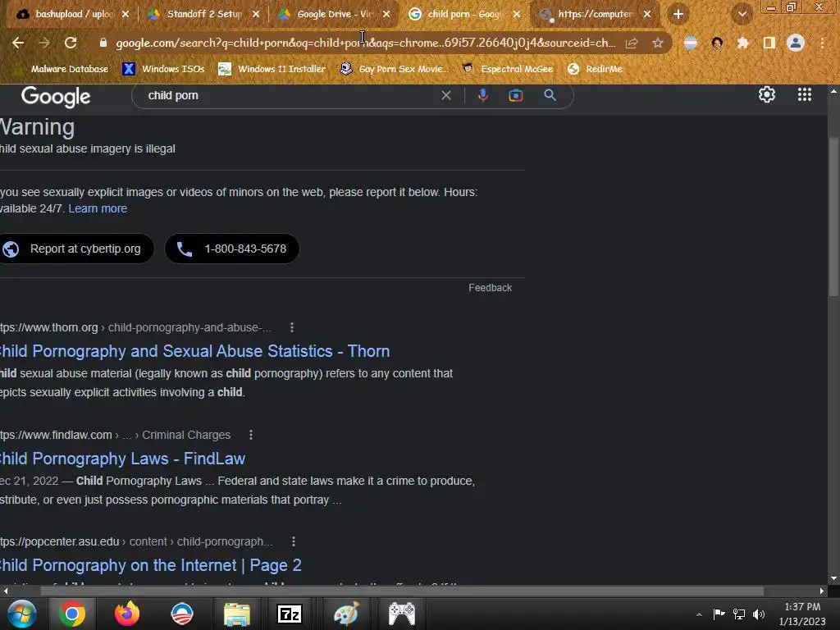
Task: Open options menu for findlaw.com result
Action: [251, 435]
